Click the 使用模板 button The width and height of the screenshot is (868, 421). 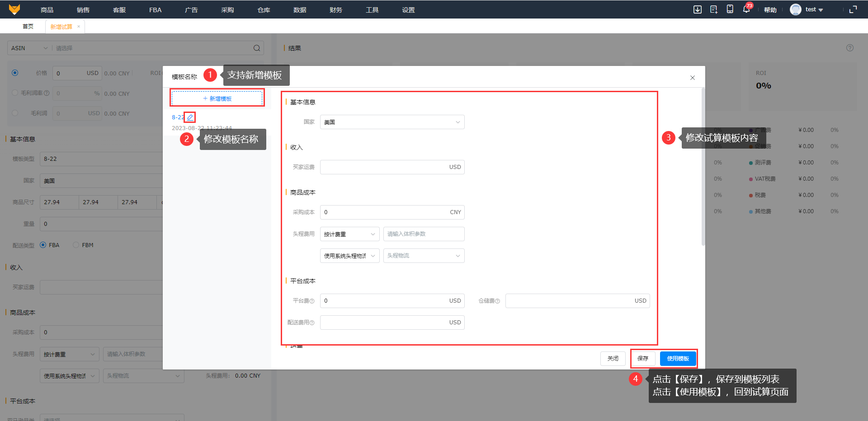coord(678,359)
